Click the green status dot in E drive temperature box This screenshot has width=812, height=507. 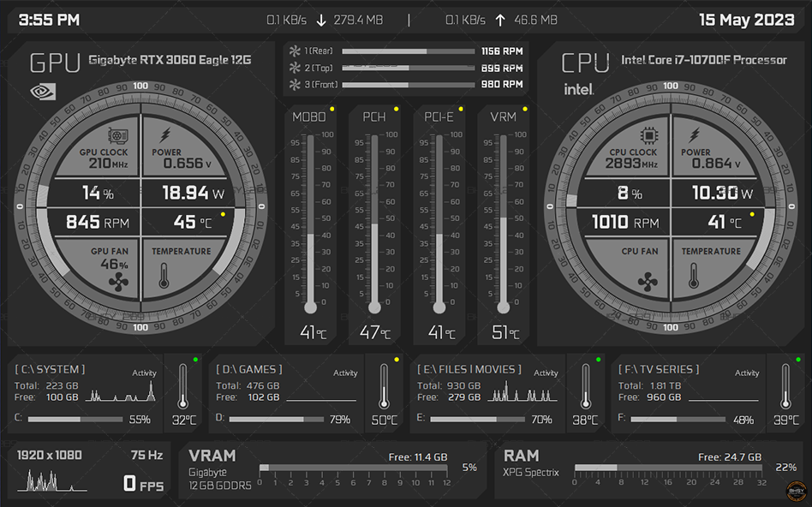pyautogui.click(x=598, y=360)
